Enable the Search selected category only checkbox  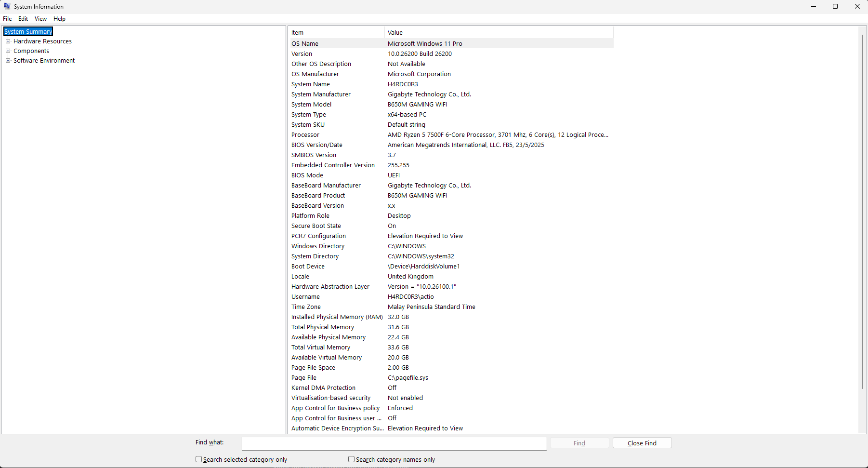click(198, 459)
